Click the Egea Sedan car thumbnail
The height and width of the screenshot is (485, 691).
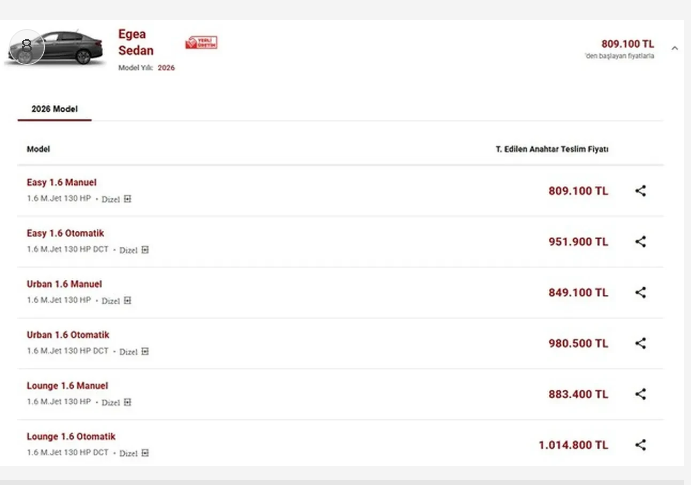coord(55,48)
